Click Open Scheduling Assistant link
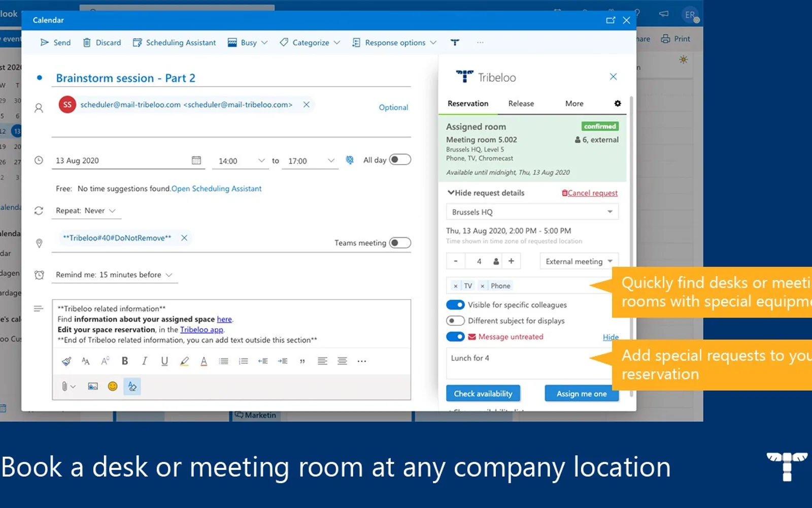Viewport: 812px width, 508px height. (x=217, y=188)
